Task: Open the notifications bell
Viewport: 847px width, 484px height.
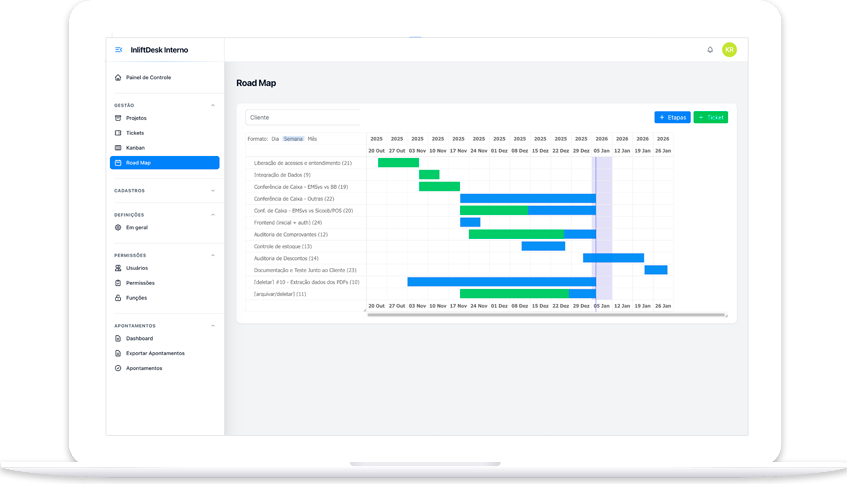Action: 710,50
